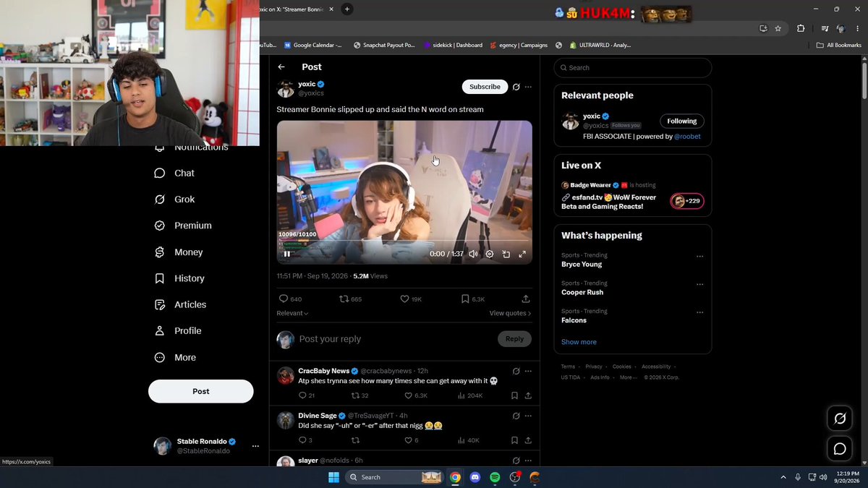
Task: Mute the video with the speaker icon
Action: pos(473,254)
